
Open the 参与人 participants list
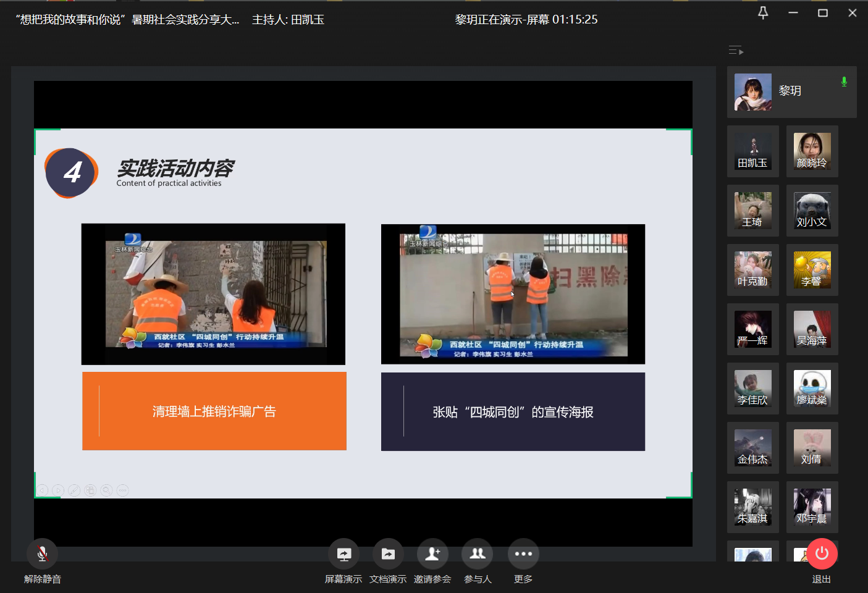pos(478,554)
